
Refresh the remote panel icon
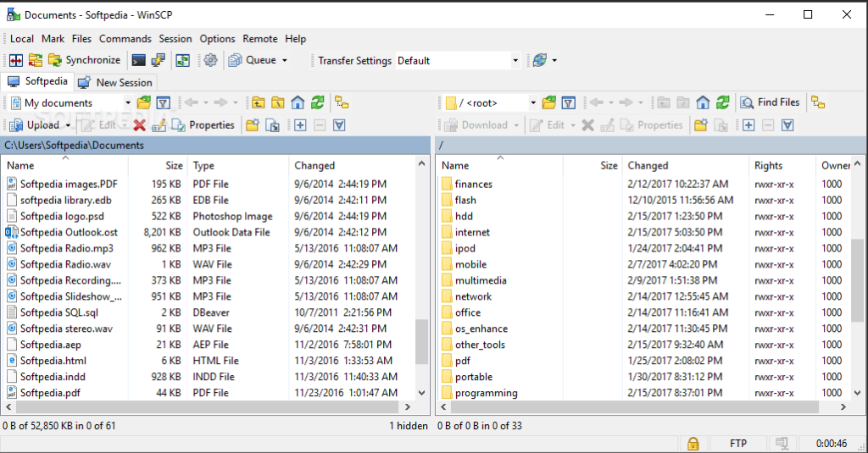click(722, 103)
